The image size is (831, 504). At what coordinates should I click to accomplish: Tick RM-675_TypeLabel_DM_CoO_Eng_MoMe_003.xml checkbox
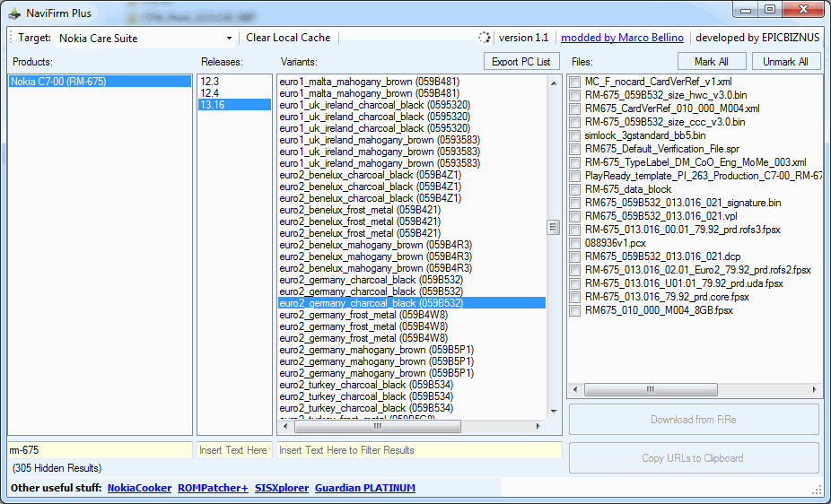[574, 162]
